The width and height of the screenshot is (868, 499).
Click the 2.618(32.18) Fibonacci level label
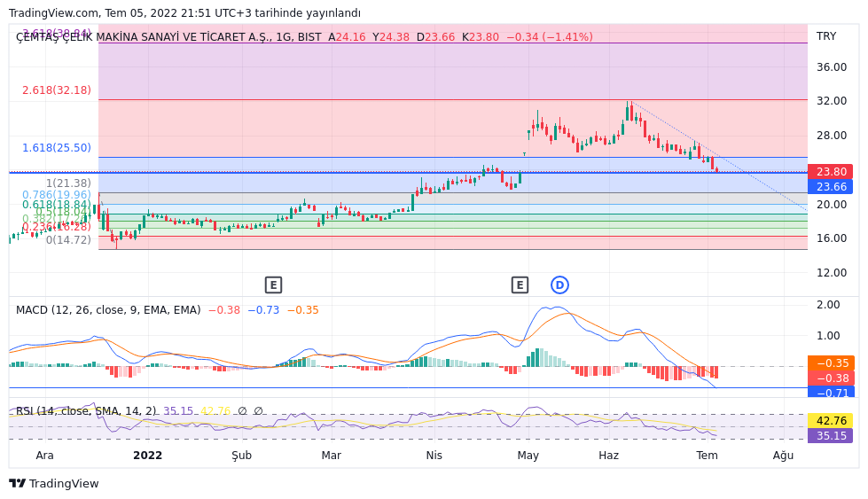57,90
